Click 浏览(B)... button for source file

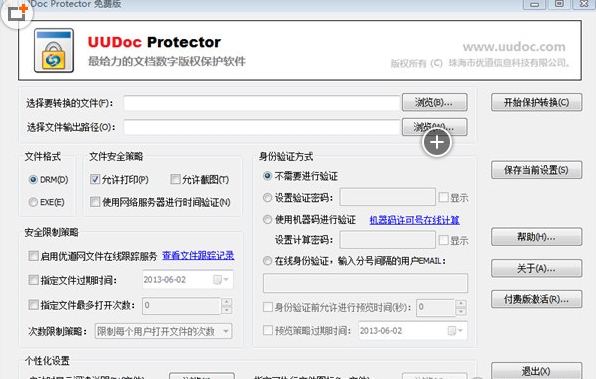click(x=434, y=102)
